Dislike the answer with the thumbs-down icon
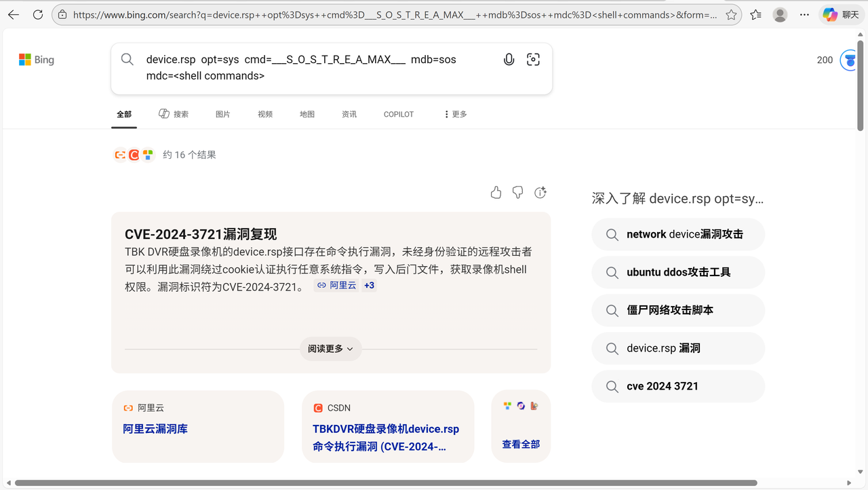 [518, 193]
